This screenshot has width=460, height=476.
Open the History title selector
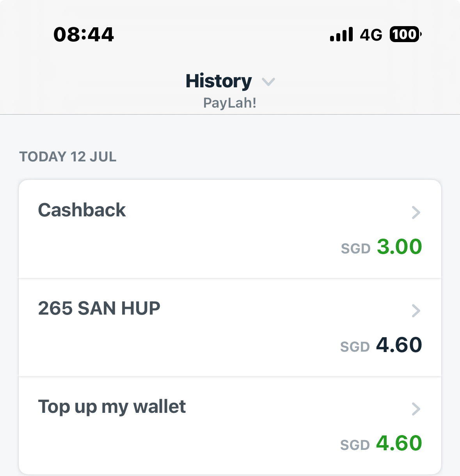(x=218, y=81)
